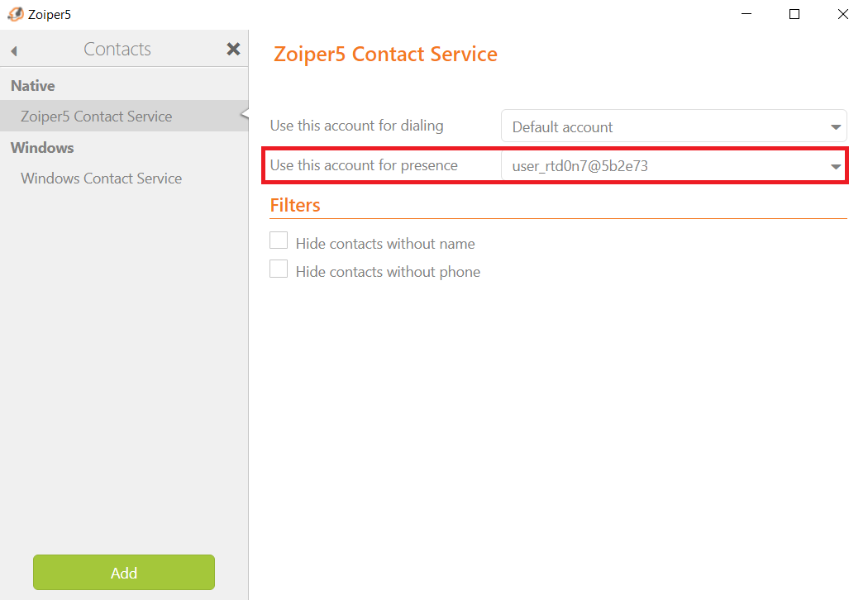868x600 pixels.
Task: Enable Hide contacts without name checkbox
Action: [279, 240]
